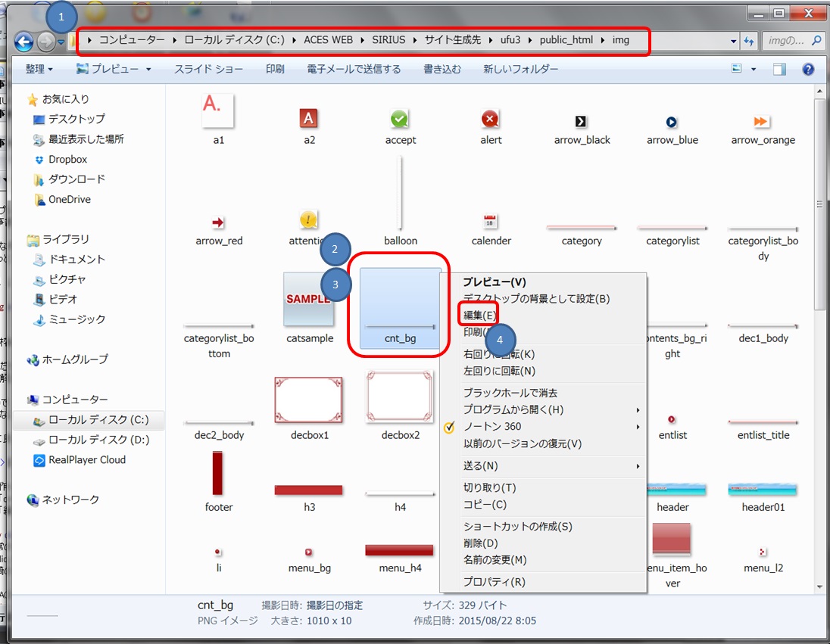Click the refresh button beside address bar
This screenshot has width=830, height=644.
tap(750, 42)
